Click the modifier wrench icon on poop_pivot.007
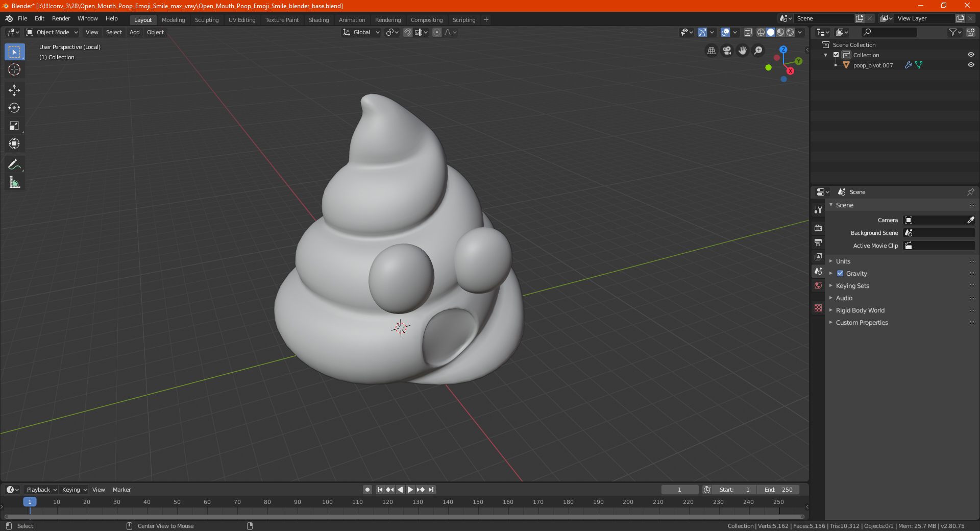This screenshot has height=531, width=980. click(x=908, y=65)
